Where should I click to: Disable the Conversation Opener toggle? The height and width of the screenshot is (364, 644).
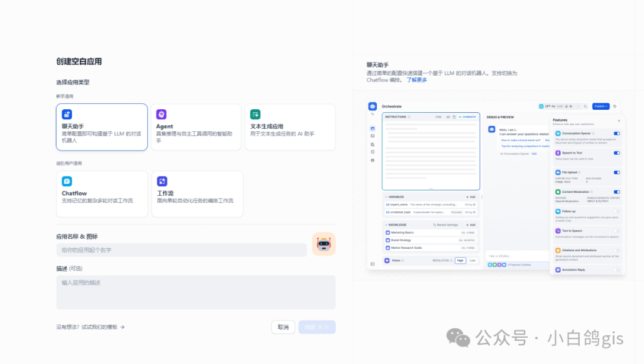click(617, 134)
